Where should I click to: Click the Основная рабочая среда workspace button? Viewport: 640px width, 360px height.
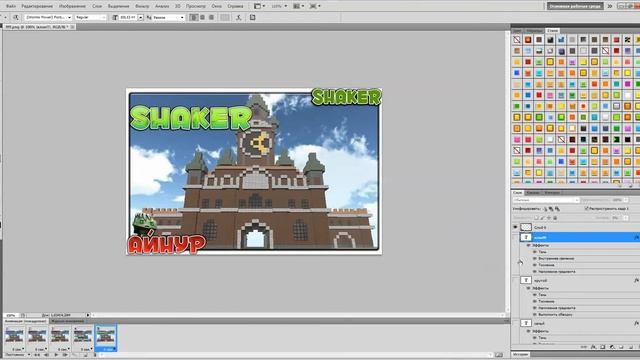[575, 6]
